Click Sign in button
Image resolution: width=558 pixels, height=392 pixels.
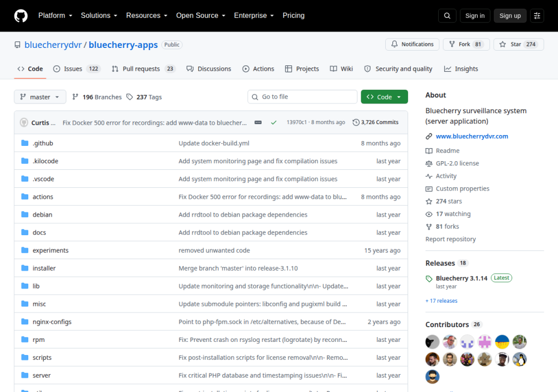475,16
